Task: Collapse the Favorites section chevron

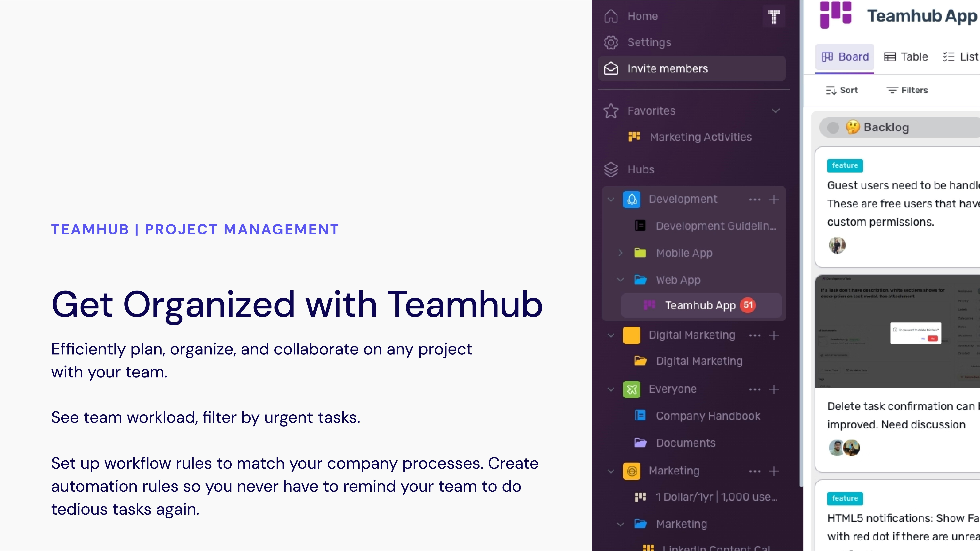Action: coord(775,111)
